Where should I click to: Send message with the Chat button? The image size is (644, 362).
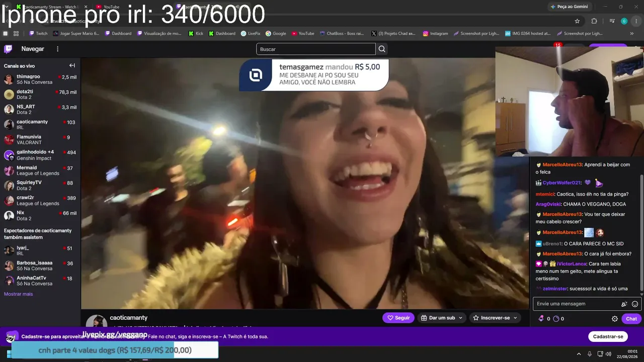point(631,319)
